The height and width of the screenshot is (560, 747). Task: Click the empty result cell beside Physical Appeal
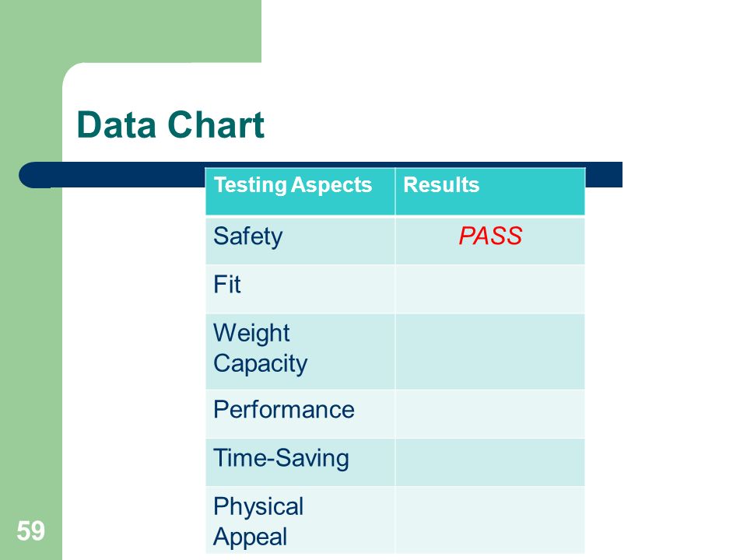click(489, 520)
